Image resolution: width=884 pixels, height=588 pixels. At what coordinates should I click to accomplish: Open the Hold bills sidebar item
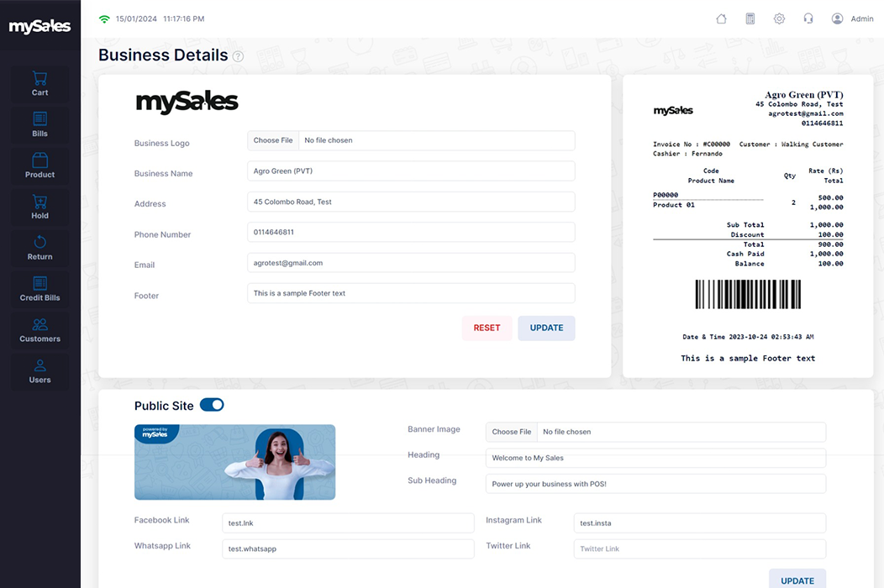tap(39, 207)
